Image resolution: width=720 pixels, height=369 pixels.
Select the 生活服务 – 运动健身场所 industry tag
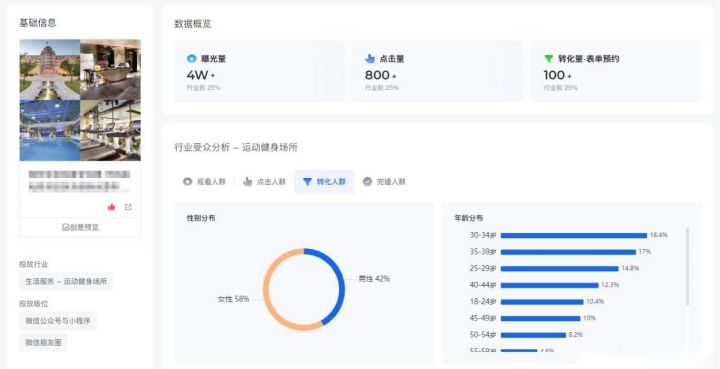click(66, 281)
